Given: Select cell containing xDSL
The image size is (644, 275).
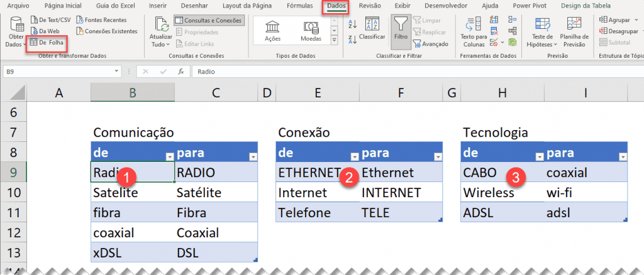Looking at the screenshot, I should coord(133,253).
